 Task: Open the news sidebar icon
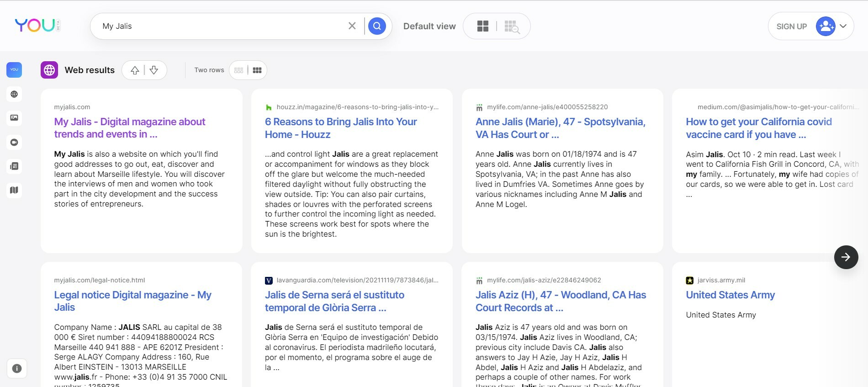(x=14, y=166)
